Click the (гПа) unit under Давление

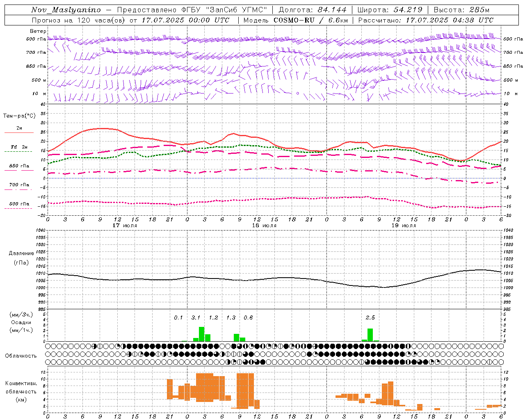click(x=21, y=263)
